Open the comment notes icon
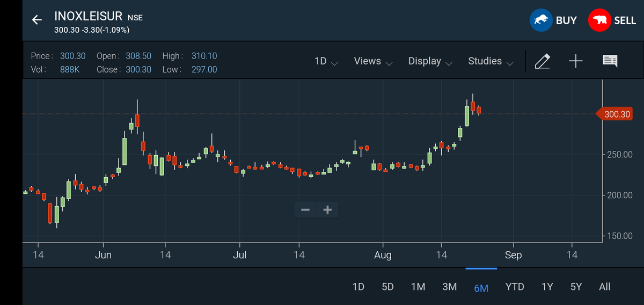The image size is (644, 305). [610, 61]
